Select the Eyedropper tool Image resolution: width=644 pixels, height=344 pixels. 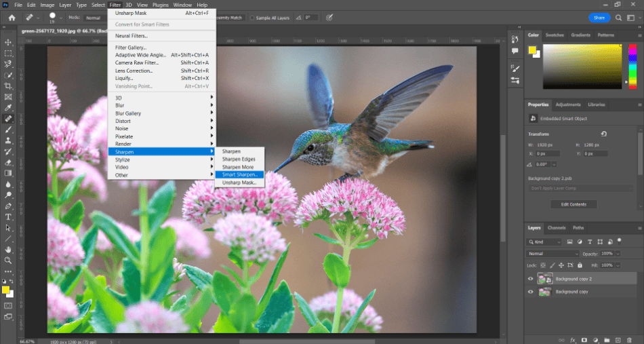point(8,108)
